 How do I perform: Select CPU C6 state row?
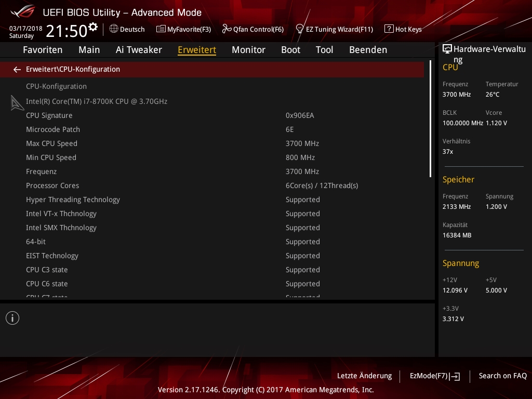pyautogui.click(x=212, y=284)
